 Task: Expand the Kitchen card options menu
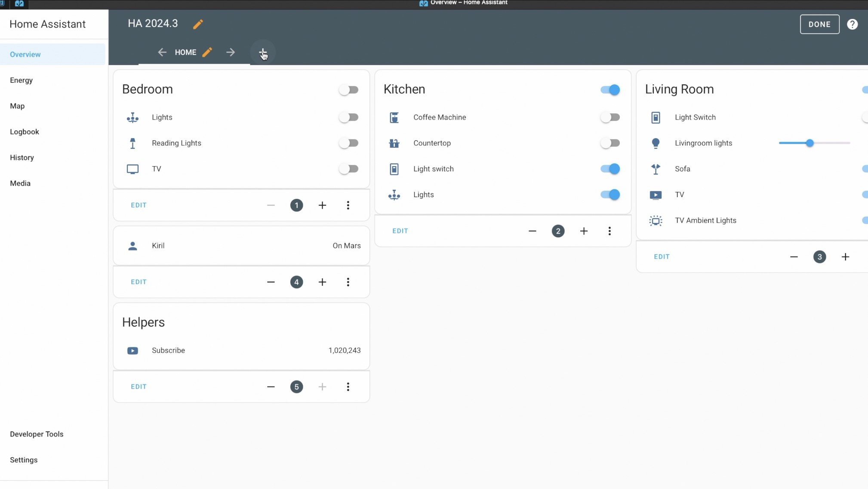coord(610,231)
